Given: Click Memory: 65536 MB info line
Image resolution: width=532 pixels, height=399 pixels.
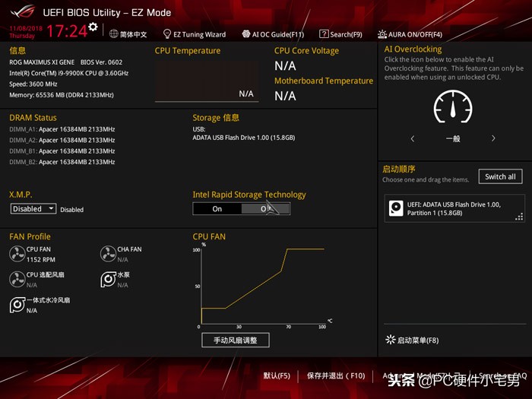Looking at the screenshot, I should (x=62, y=95).
